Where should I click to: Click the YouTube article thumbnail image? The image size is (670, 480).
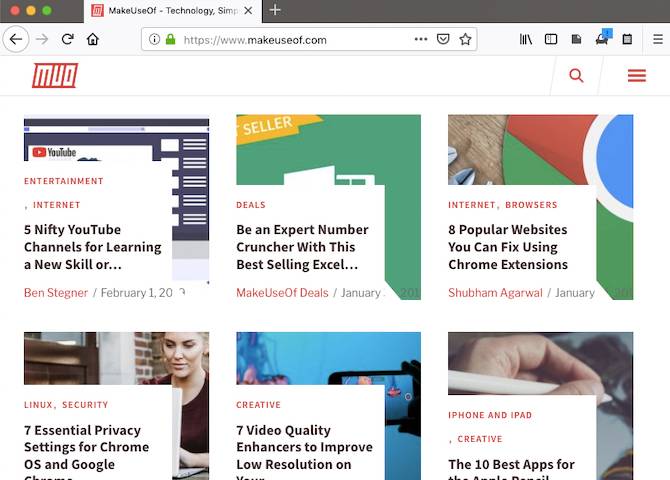116,139
